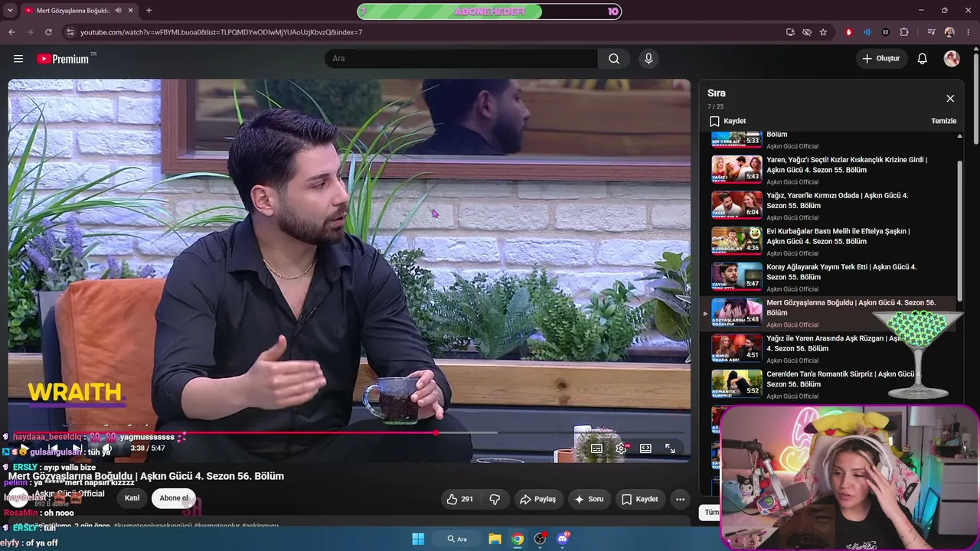The width and height of the screenshot is (980, 551).
Task: Reload the page in the browser
Action: pyautogui.click(x=48, y=32)
